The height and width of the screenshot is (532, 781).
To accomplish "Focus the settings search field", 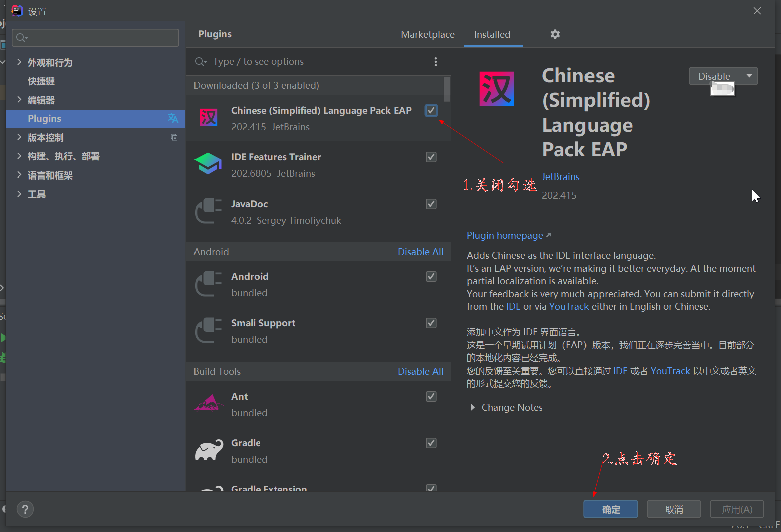I will click(x=95, y=38).
